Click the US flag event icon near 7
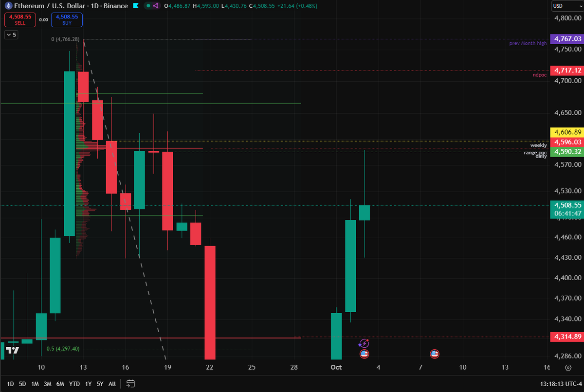This screenshot has width=584, height=392. [x=435, y=354]
